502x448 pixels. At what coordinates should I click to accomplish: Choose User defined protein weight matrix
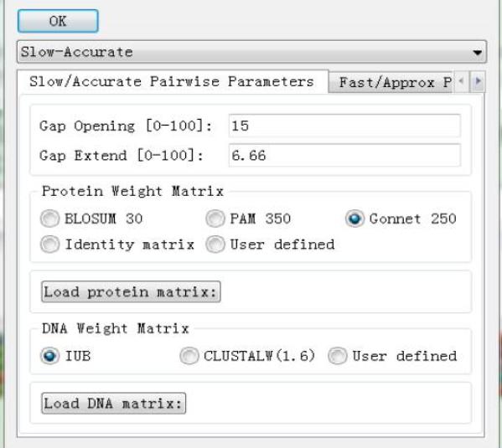pos(215,245)
